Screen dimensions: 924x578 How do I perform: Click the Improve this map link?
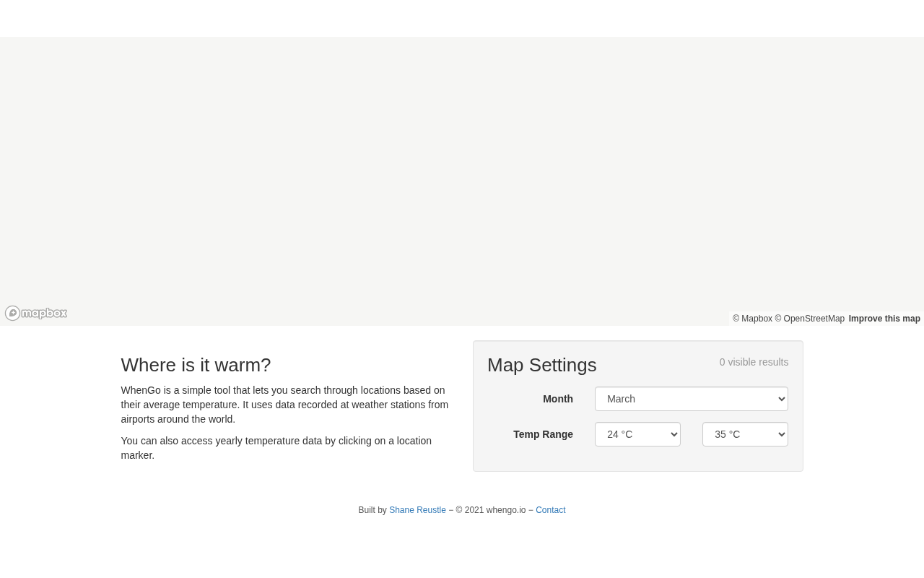tap(884, 319)
